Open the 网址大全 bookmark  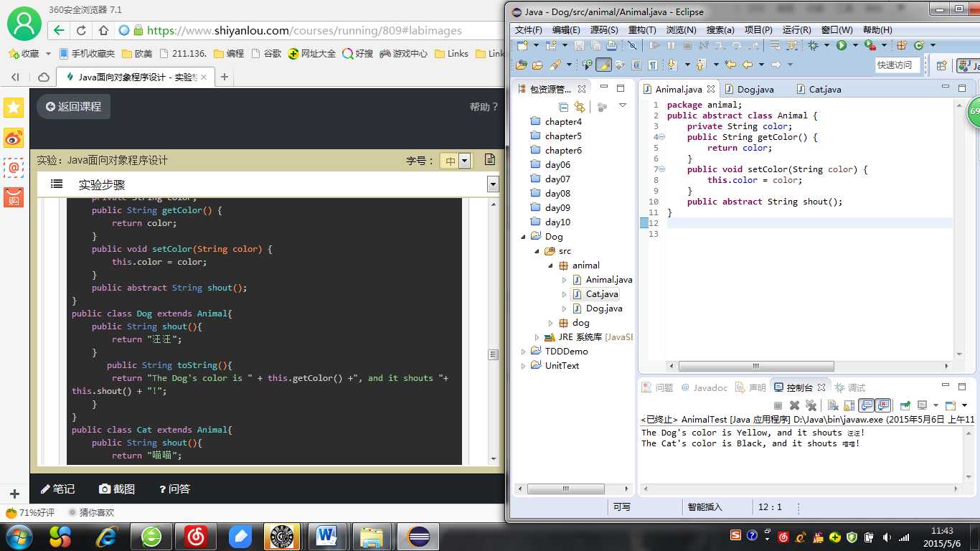312,53
